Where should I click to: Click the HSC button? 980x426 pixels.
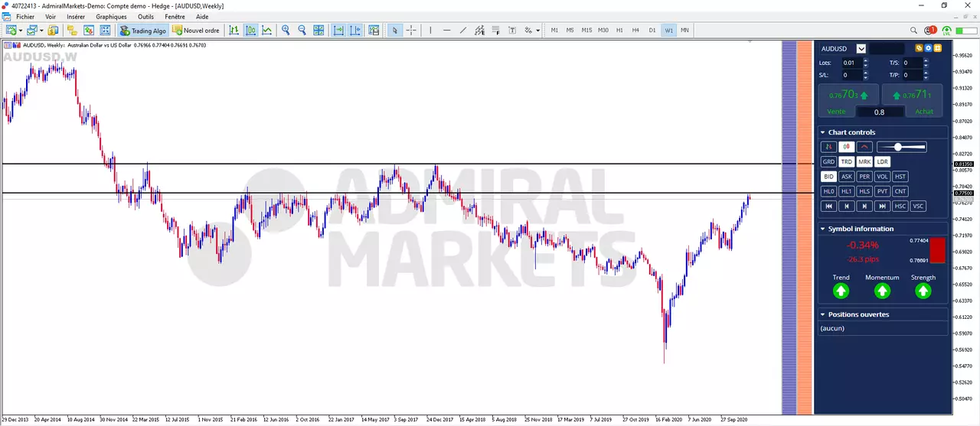900,206
